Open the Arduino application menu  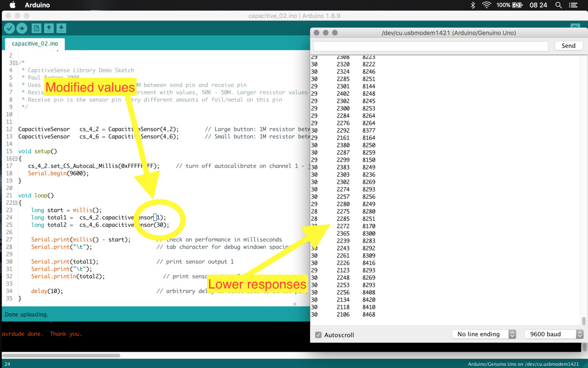pos(37,5)
